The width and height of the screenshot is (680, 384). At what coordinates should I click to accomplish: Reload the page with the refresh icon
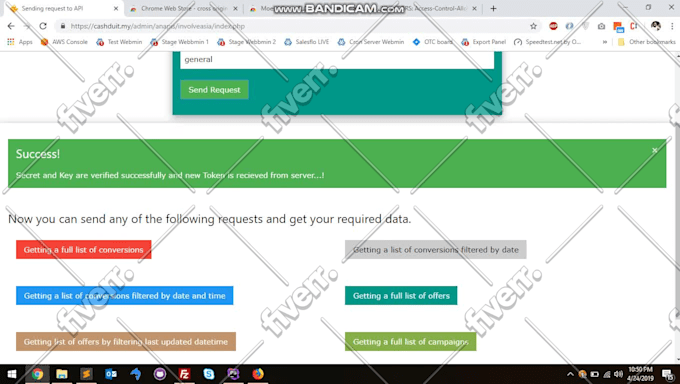pos(43,26)
